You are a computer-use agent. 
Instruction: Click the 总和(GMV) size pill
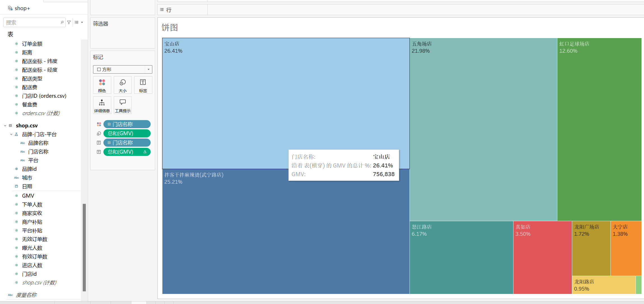[127, 134]
